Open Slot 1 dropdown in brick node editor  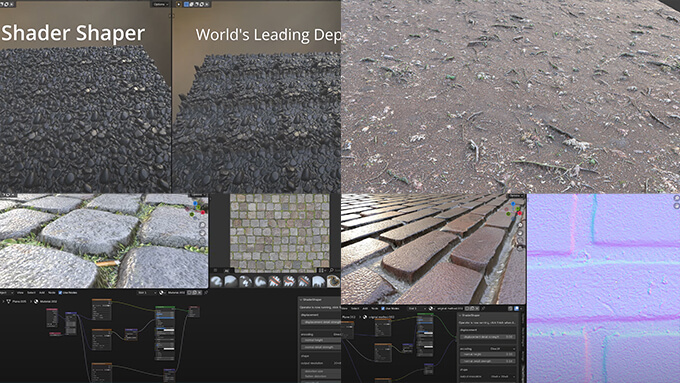tap(418, 308)
